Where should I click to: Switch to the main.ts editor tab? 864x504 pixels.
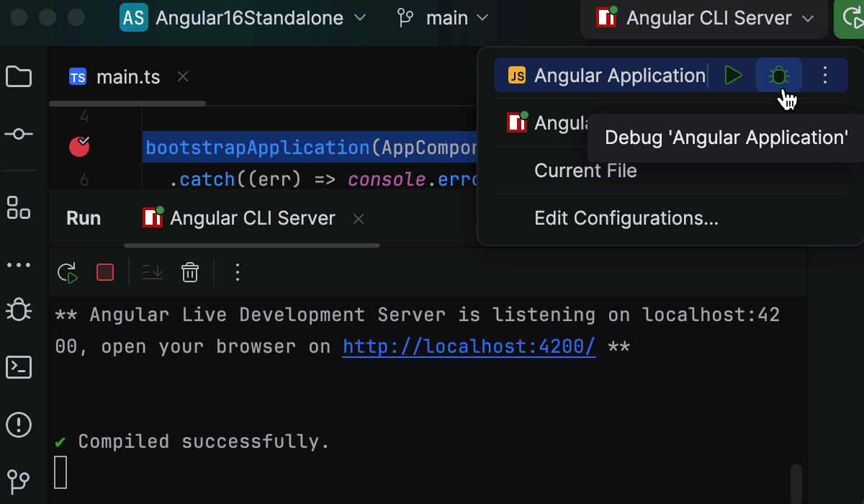[127, 76]
